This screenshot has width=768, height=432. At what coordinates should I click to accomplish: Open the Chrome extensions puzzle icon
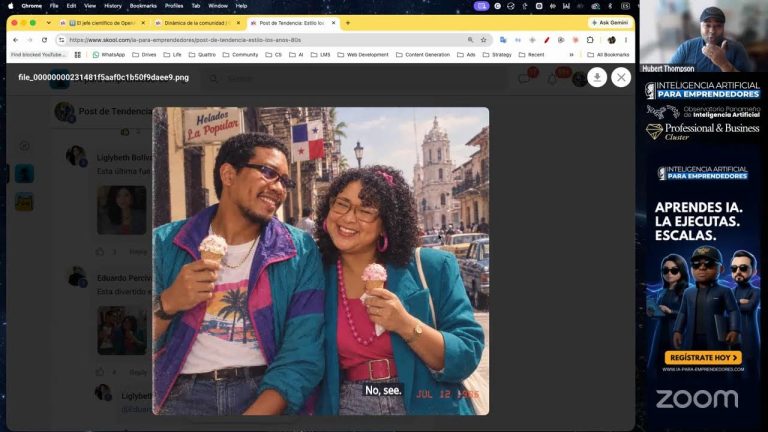point(590,40)
